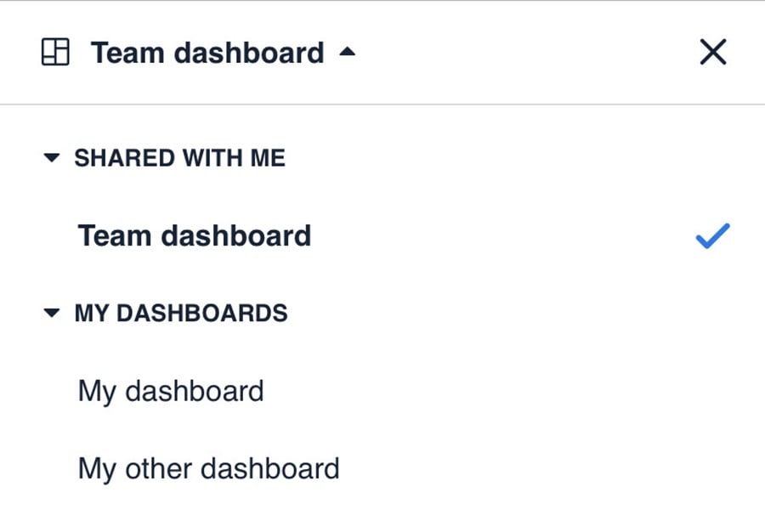Screen dimensions: 765x532
Task: Collapse the My Dashboards section triangle
Action: [52, 314]
